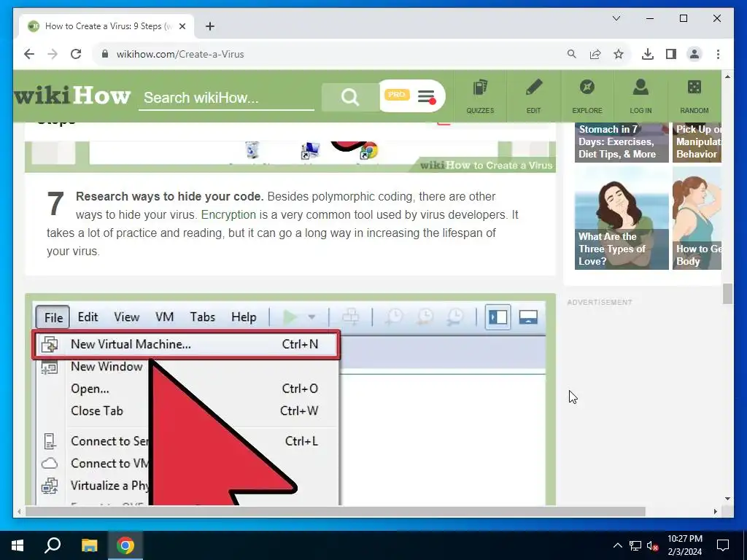Open the taskbar clock and date

(x=684, y=545)
